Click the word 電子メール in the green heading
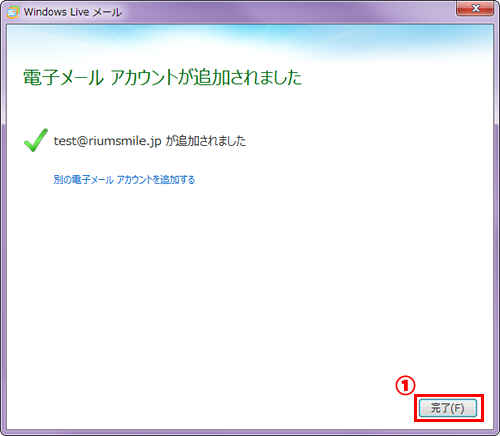 (x=63, y=77)
